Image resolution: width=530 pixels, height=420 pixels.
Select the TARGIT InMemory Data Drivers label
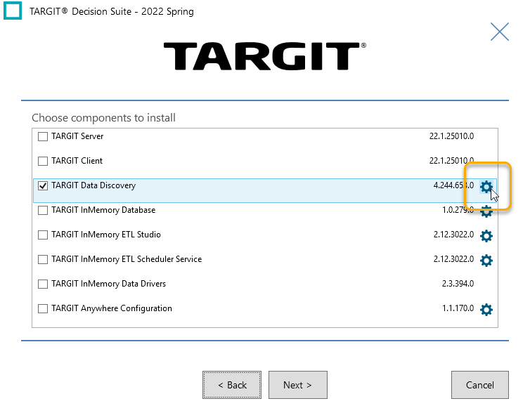pos(109,284)
